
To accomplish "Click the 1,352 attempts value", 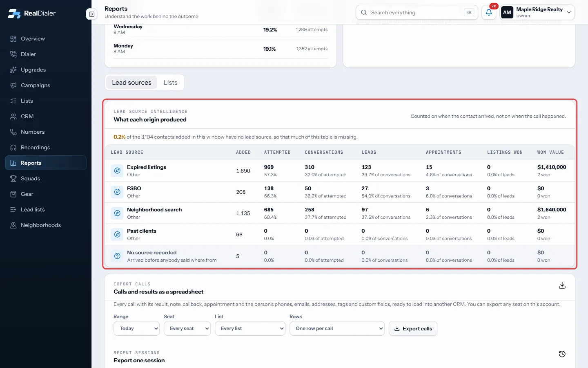I will [x=312, y=49].
